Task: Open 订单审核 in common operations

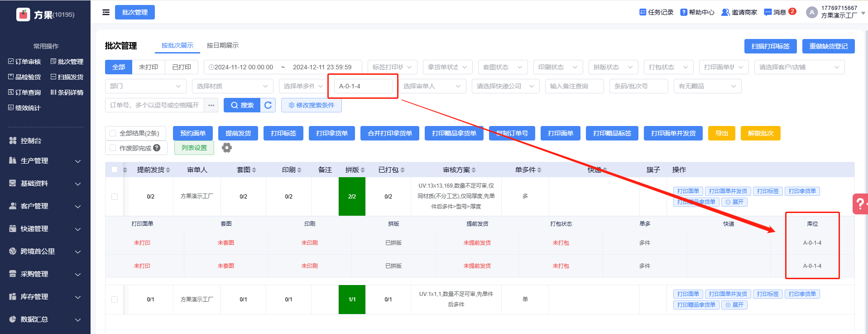Action: 24,62
